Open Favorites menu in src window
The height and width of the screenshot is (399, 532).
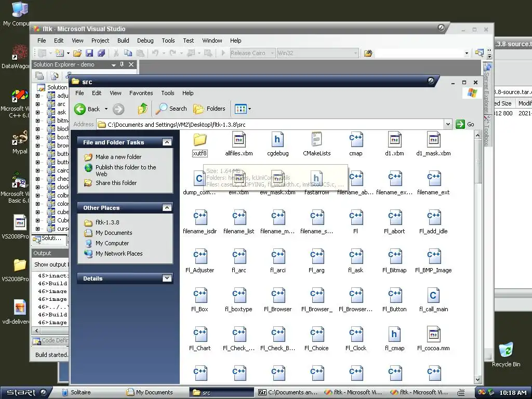click(141, 93)
